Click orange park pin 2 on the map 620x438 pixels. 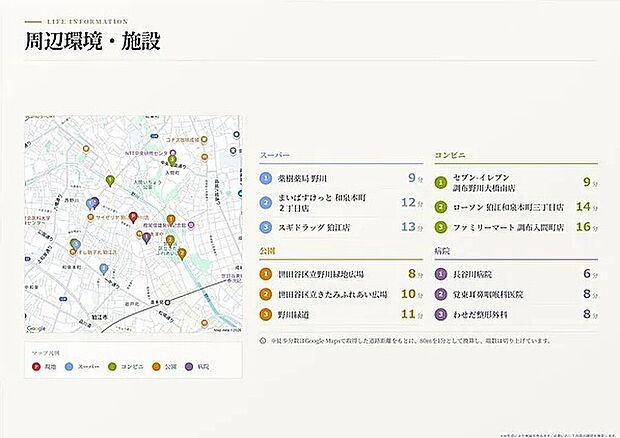click(170, 240)
